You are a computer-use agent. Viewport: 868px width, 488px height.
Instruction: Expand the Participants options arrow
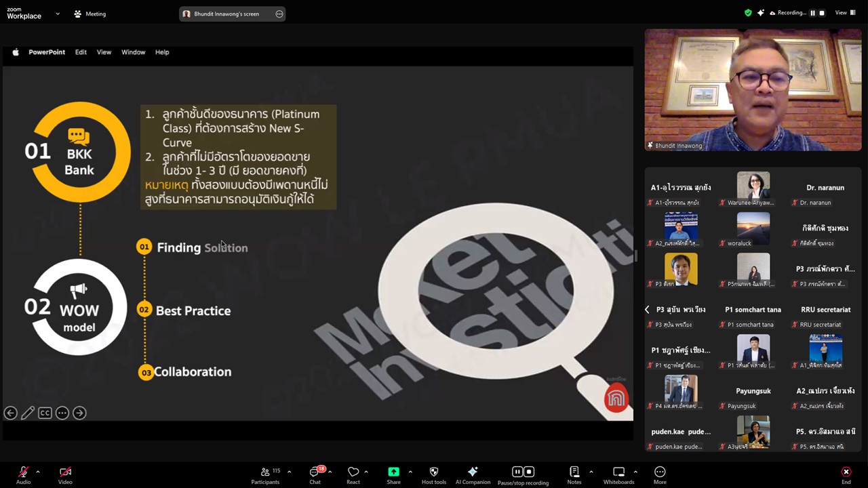click(x=289, y=472)
